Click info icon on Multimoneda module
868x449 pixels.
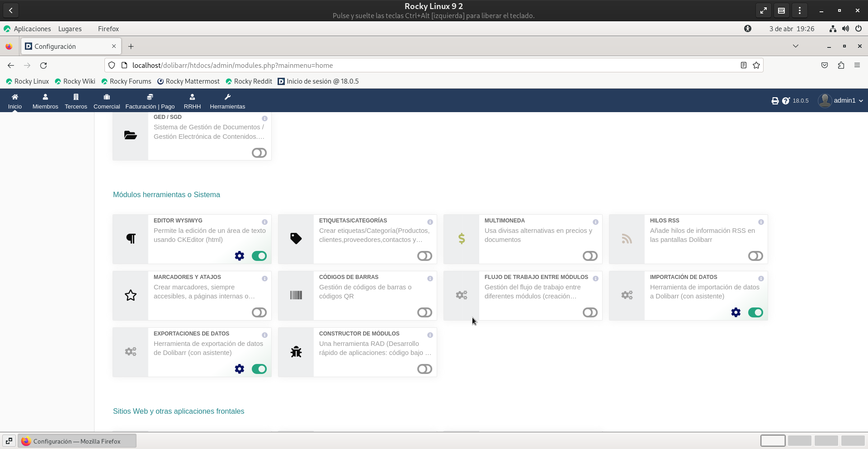(x=595, y=222)
